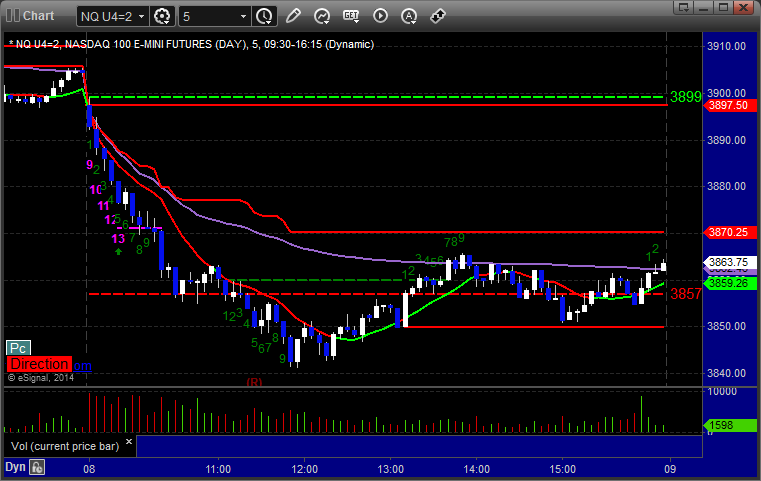The height and width of the screenshot is (481, 761).
Task: Click the 3863.75 last price marker
Action: point(729,263)
